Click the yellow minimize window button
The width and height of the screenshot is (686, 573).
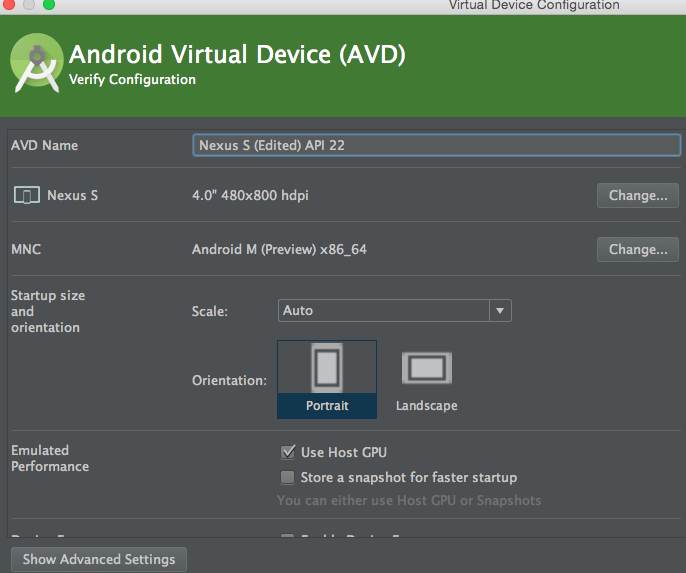29,4
